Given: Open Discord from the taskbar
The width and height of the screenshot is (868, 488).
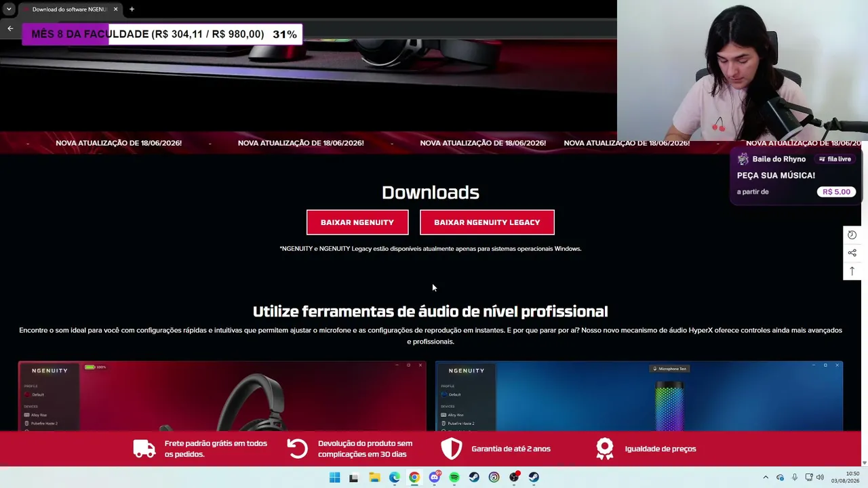Looking at the screenshot, I should (x=435, y=477).
